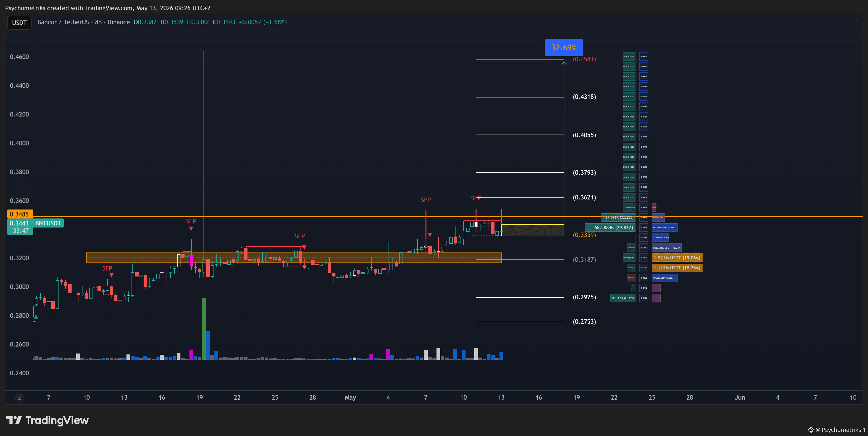Click the 0.3551 profile price box
This screenshot has width=868, height=436.
644,207
